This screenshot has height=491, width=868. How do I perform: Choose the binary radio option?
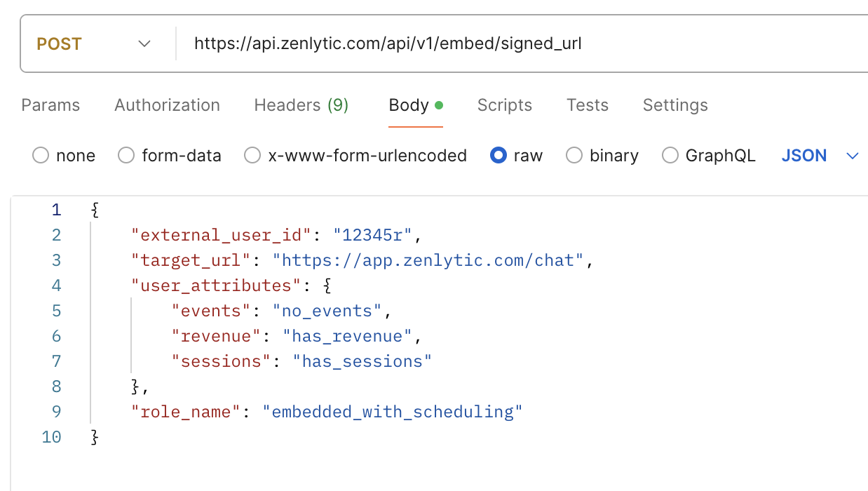(574, 156)
